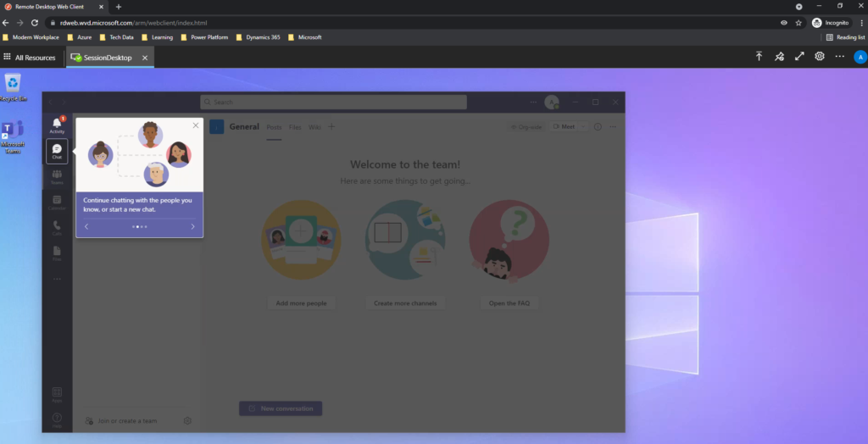The height and width of the screenshot is (444, 868).
Task: Open the web client user account avatar
Action: (x=860, y=57)
